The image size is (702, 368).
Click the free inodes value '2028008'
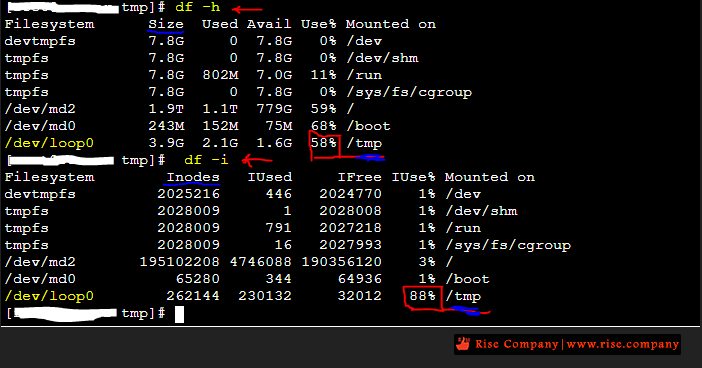[350, 211]
